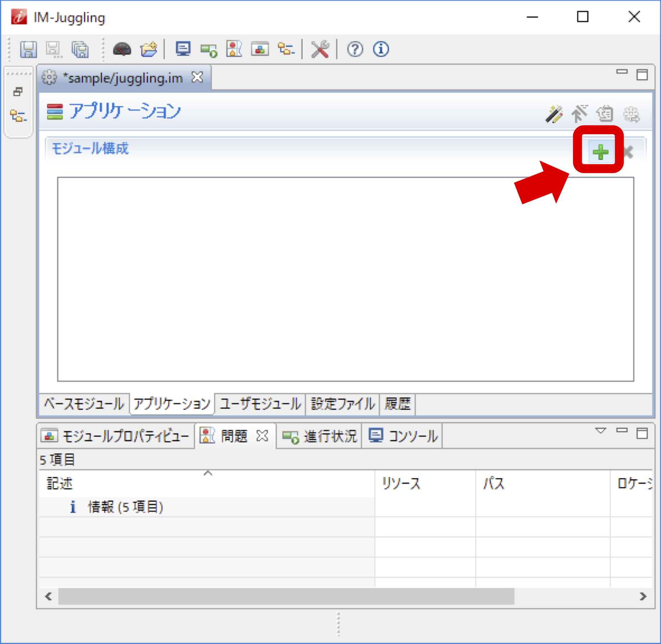The image size is (661, 644).
Task: Click the module property view toolbar icon
Action: coord(260,49)
